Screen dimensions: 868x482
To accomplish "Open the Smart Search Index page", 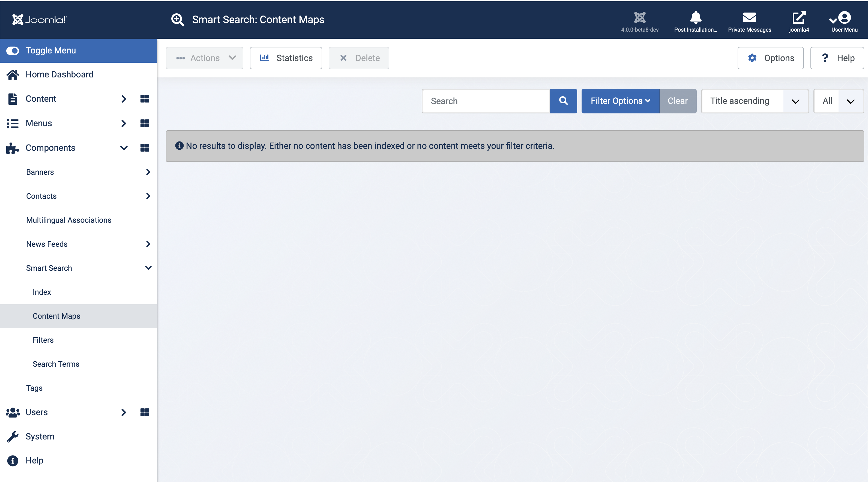I will pos(42,292).
